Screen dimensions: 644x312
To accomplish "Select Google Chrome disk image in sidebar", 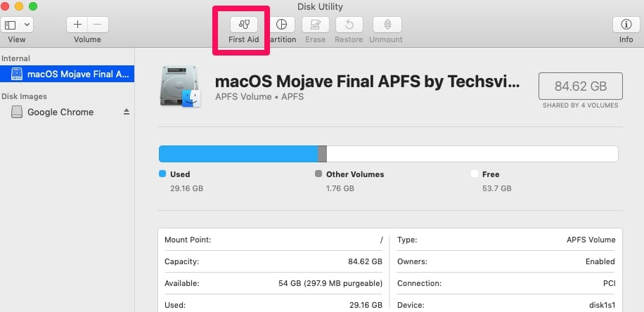I will click(x=67, y=112).
